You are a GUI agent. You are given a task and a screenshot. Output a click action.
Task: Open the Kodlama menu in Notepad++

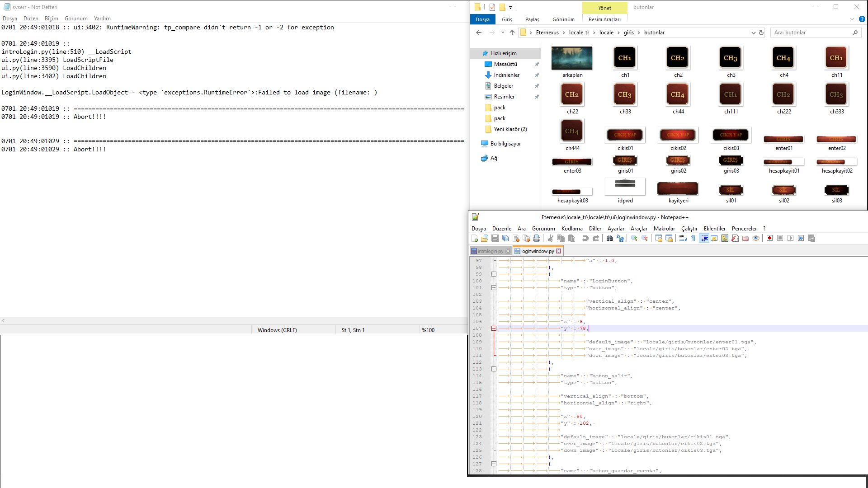[572, 229]
